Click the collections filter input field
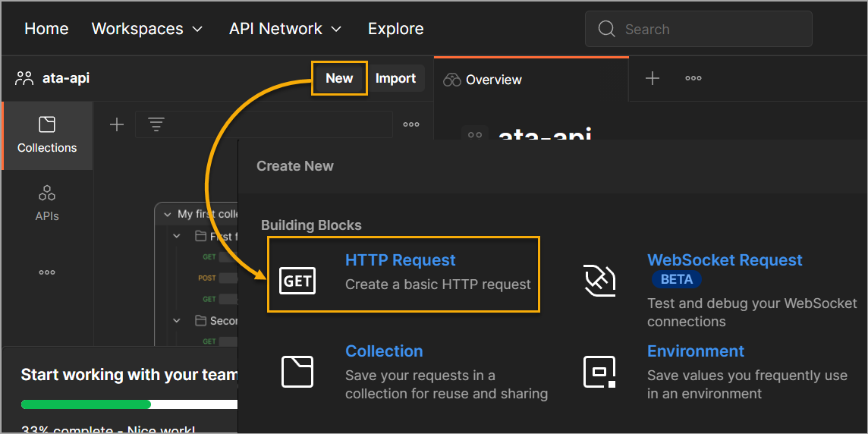 (x=264, y=124)
